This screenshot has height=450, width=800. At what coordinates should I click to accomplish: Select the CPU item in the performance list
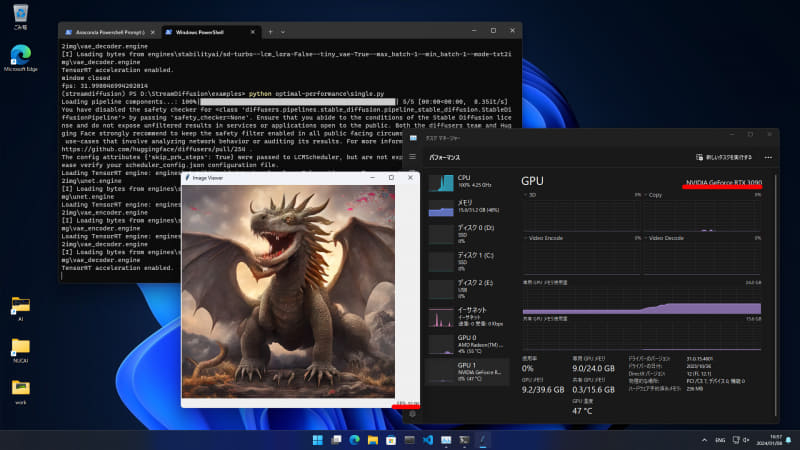(x=467, y=182)
